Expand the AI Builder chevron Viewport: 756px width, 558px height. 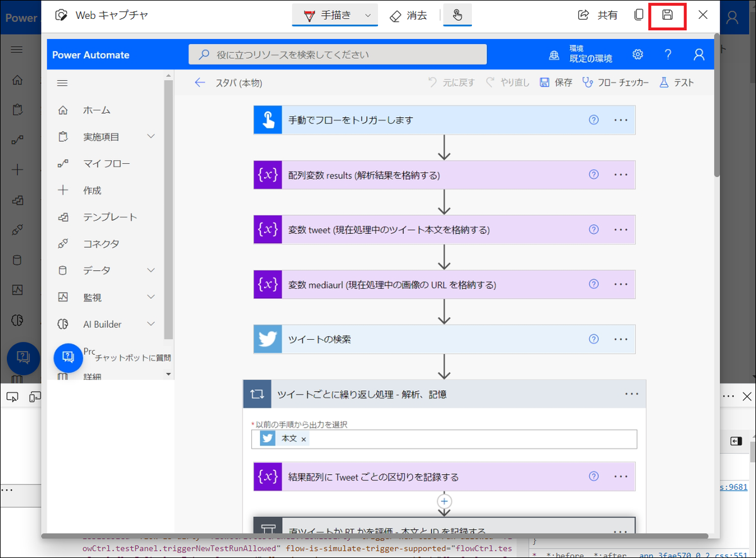[x=151, y=324]
